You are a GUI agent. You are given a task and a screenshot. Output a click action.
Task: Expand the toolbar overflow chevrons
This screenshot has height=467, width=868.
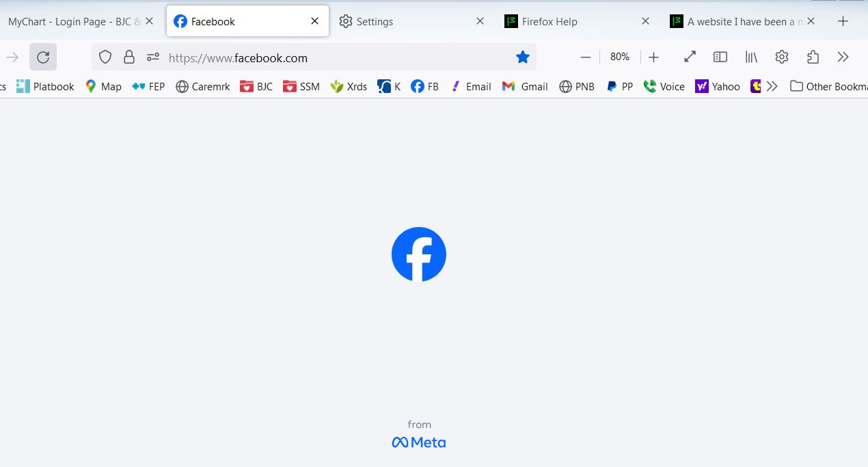tap(843, 57)
